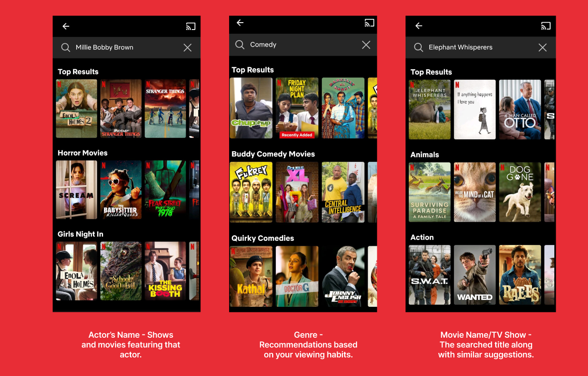588x376 pixels.
Task: Open Johnny English Reborn poster
Action: [x=343, y=276]
